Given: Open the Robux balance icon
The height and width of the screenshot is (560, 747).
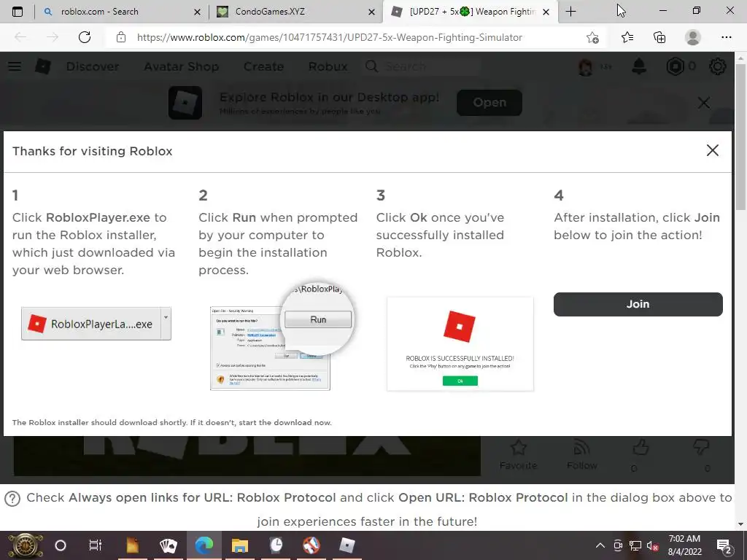Looking at the screenshot, I should click(x=675, y=66).
